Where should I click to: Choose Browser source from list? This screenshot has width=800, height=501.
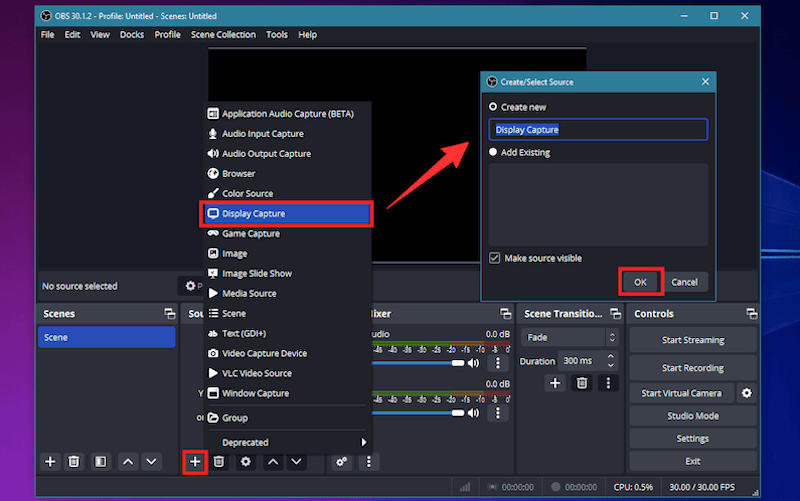(288, 173)
